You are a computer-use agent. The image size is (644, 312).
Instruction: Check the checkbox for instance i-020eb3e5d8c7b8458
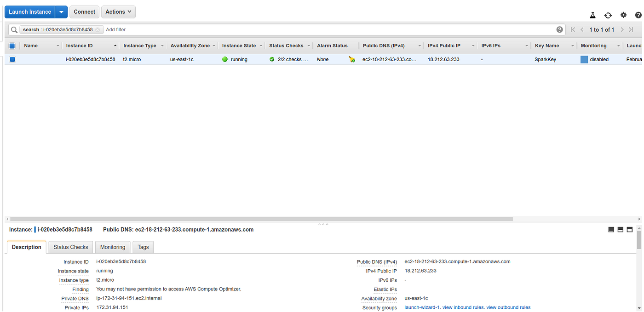pyautogui.click(x=12, y=59)
